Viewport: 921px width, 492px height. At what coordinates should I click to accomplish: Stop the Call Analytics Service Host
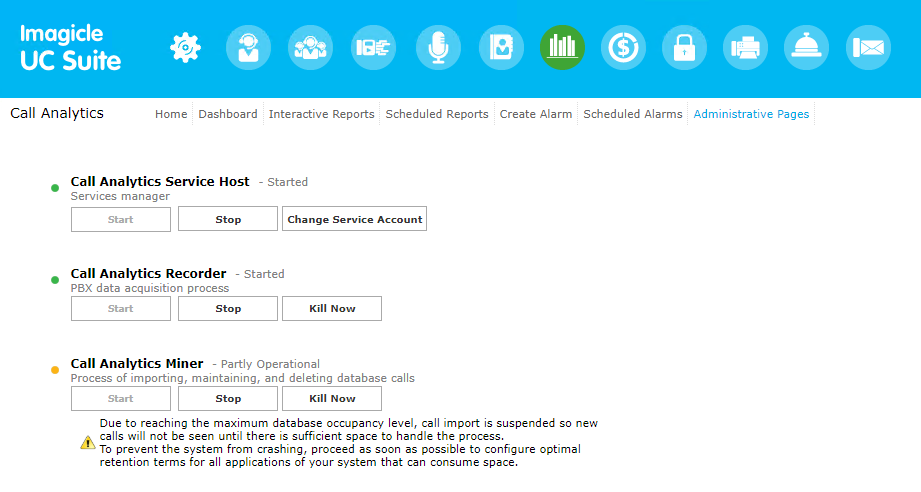coord(228,219)
